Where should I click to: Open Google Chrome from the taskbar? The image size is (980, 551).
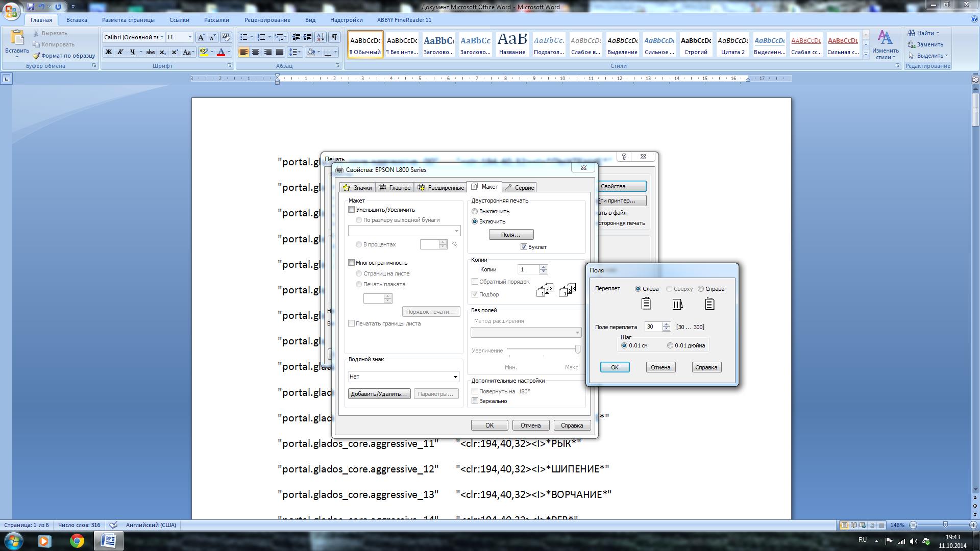tap(77, 541)
